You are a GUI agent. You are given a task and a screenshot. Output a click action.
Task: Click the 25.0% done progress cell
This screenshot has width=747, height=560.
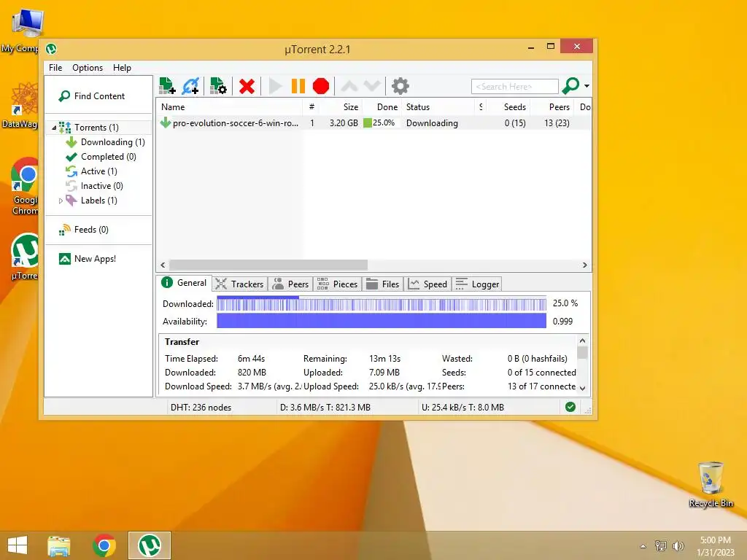[382, 123]
